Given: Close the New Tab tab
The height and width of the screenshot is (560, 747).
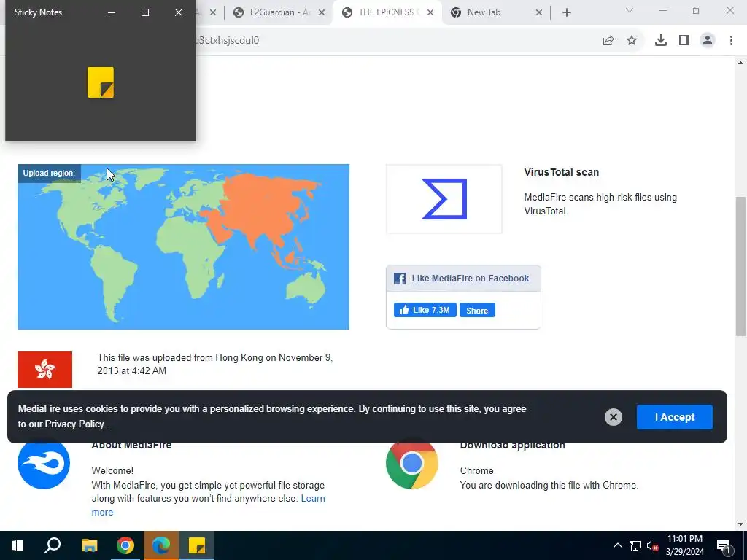Looking at the screenshot, I should click(539, 13).
